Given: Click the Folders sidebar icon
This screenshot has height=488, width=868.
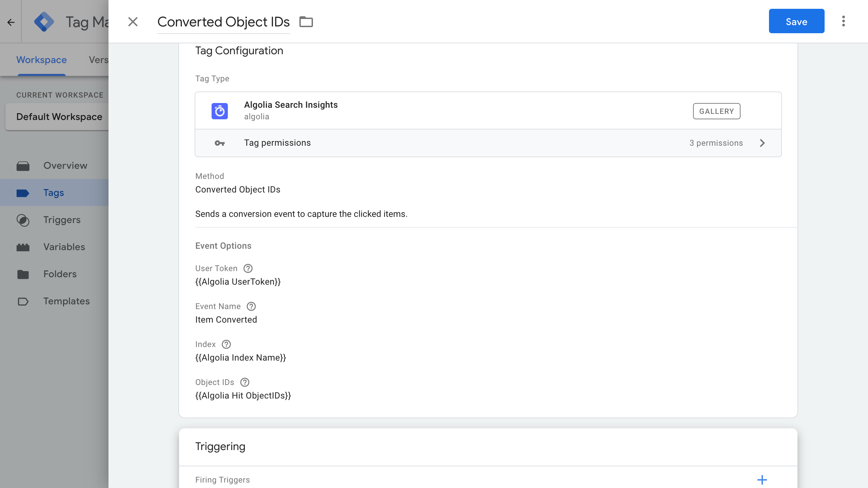Looking at the screenshot, I should [x=23, y=273].
